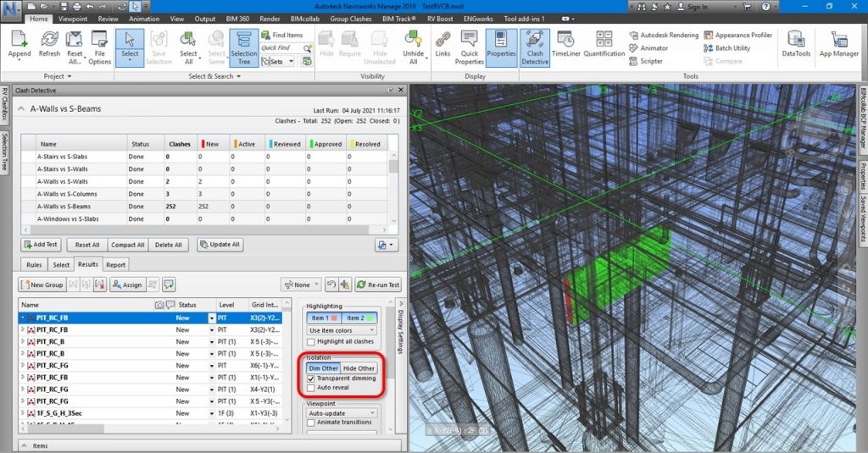
Task: Click the add comment speech bubble icon
Action: [x=169, y=285]
